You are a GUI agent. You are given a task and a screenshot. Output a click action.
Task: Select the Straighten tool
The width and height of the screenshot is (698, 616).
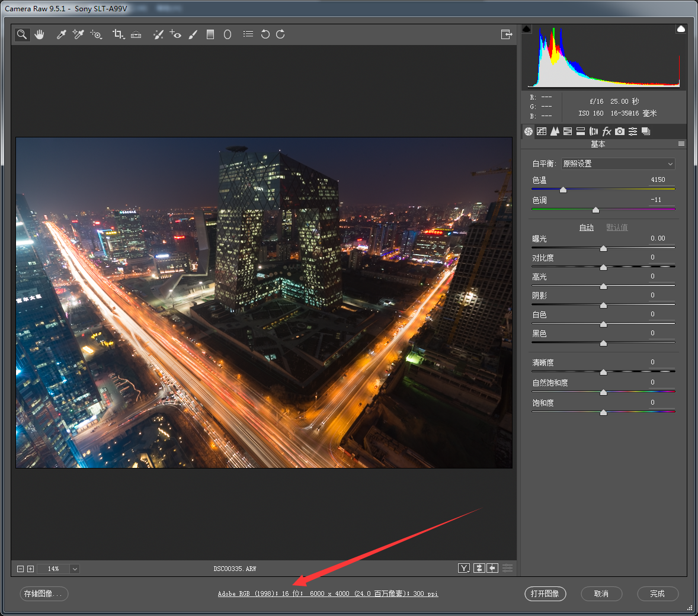[136, 34]
